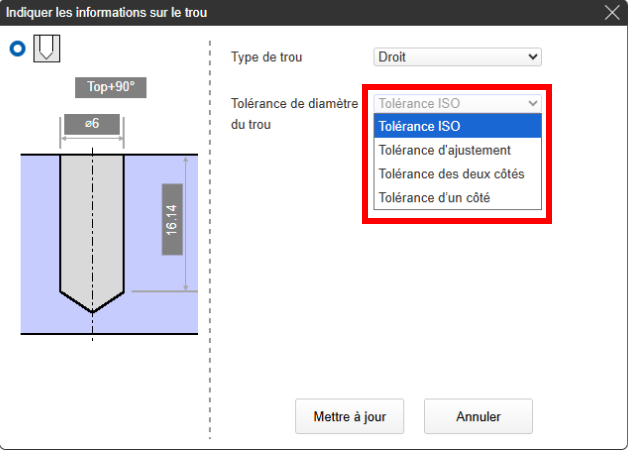Viewport: 630px width, 450px height.
Task: Select the hole shape radio button
Action: pyautogui.click(x=18, y=48)
